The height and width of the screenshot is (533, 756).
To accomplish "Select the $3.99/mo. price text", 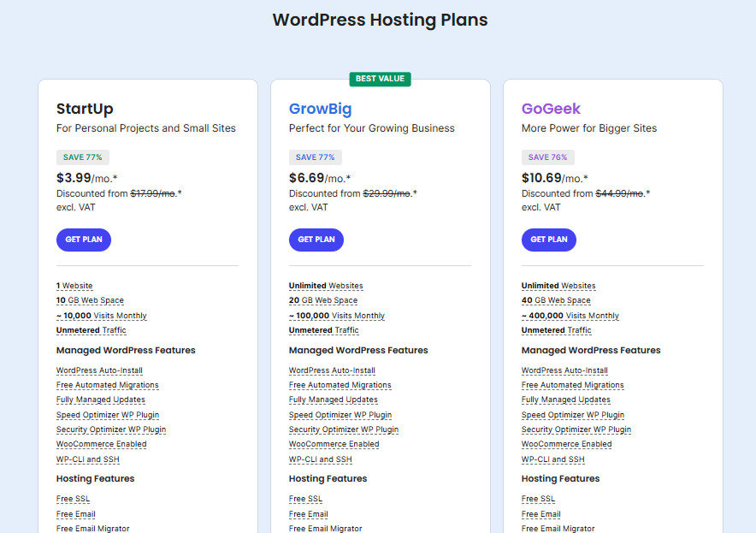I will tap(86, 178).
